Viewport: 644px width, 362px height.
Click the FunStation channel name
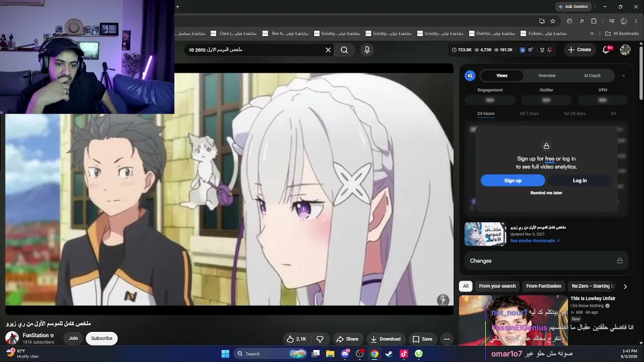point(36,335)
